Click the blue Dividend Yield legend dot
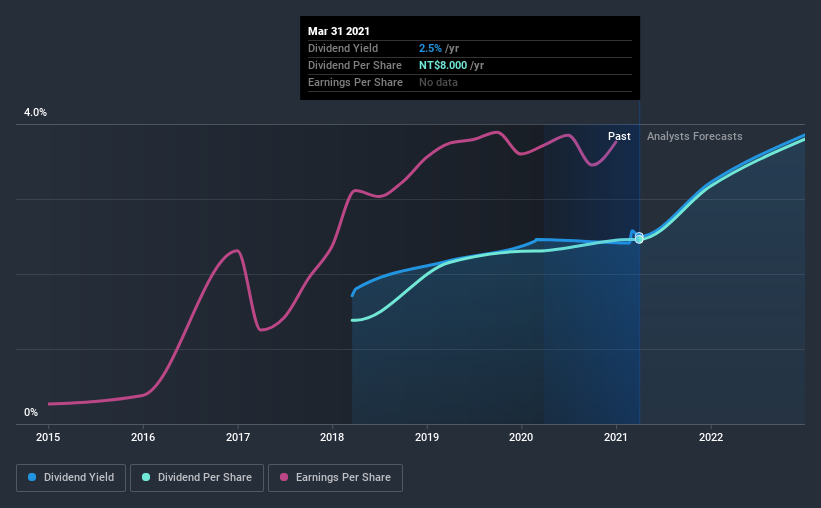Image resolution: width=821 pixels, height=508 pixels. pos(32,477)
